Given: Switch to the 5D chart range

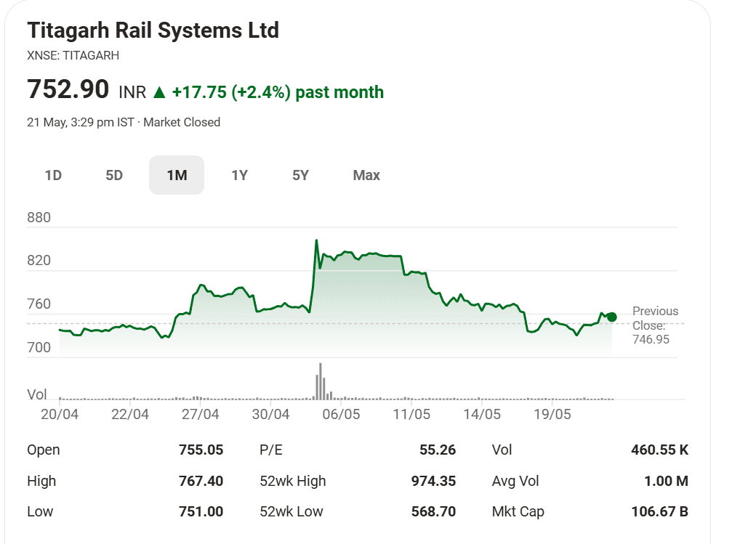Looking at the screenshot, I should tap(114, 175).
